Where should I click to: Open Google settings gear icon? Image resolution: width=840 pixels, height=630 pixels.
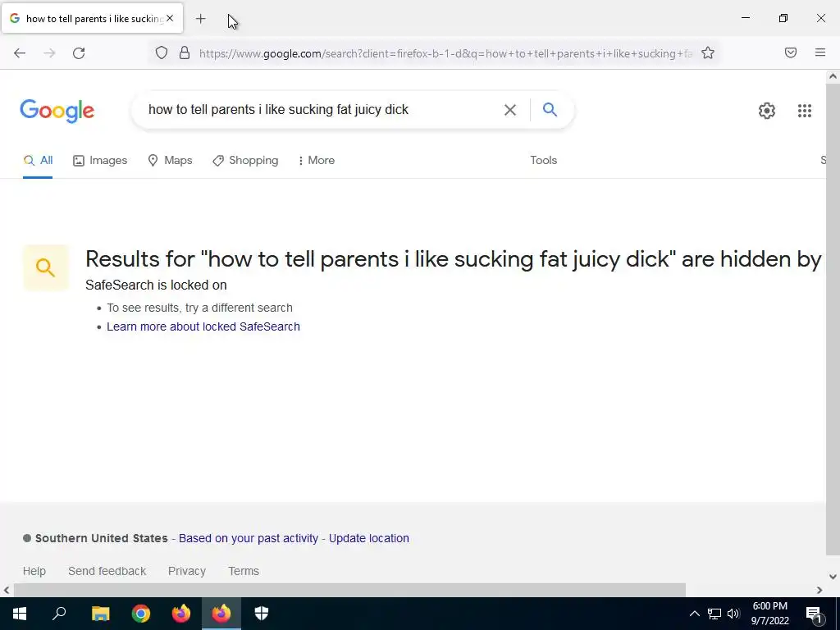coord(767,111)
